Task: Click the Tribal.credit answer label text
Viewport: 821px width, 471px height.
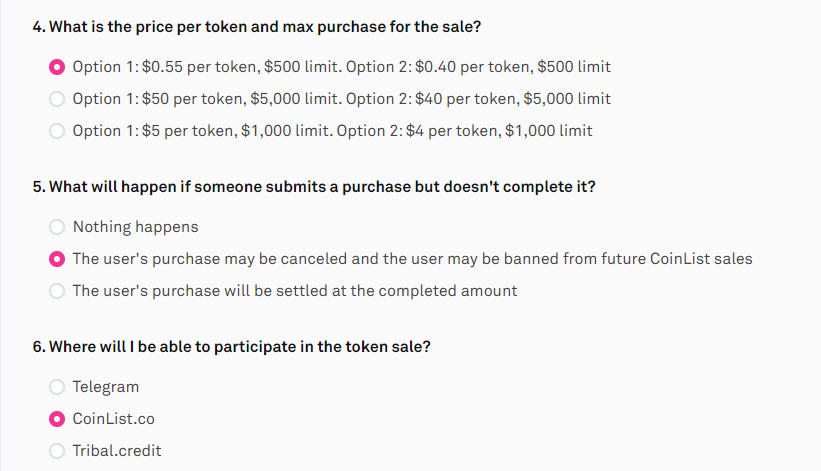Action: pos(117,451)
